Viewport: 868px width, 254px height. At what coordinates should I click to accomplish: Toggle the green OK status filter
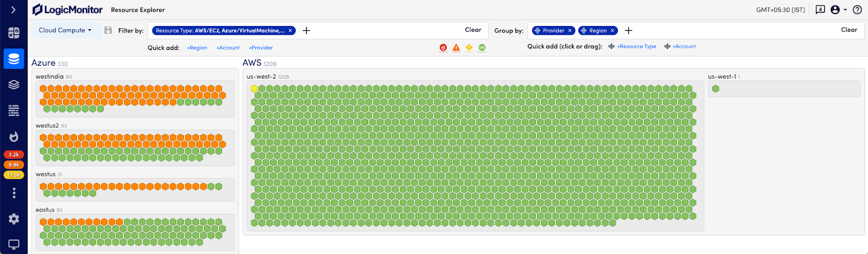tap(482, 48)
